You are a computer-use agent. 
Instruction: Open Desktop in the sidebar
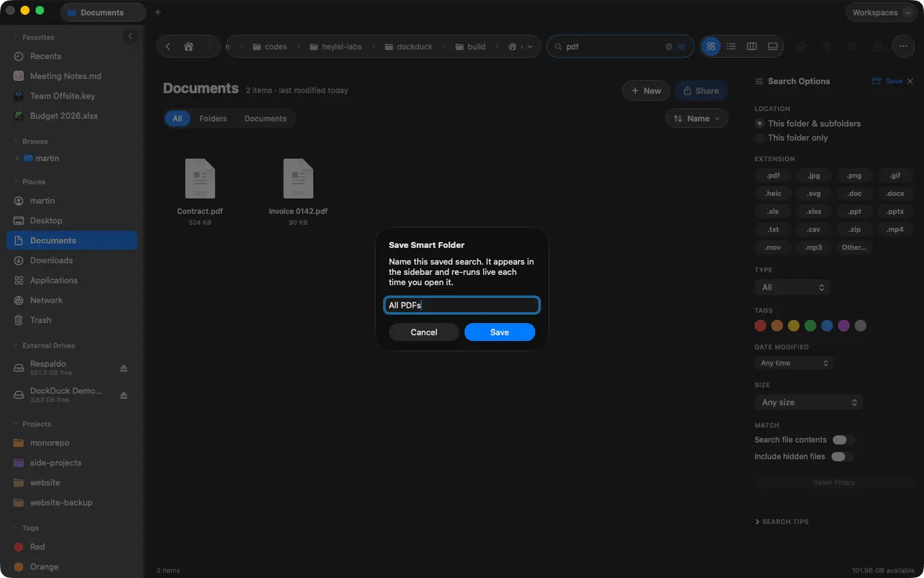72,220
